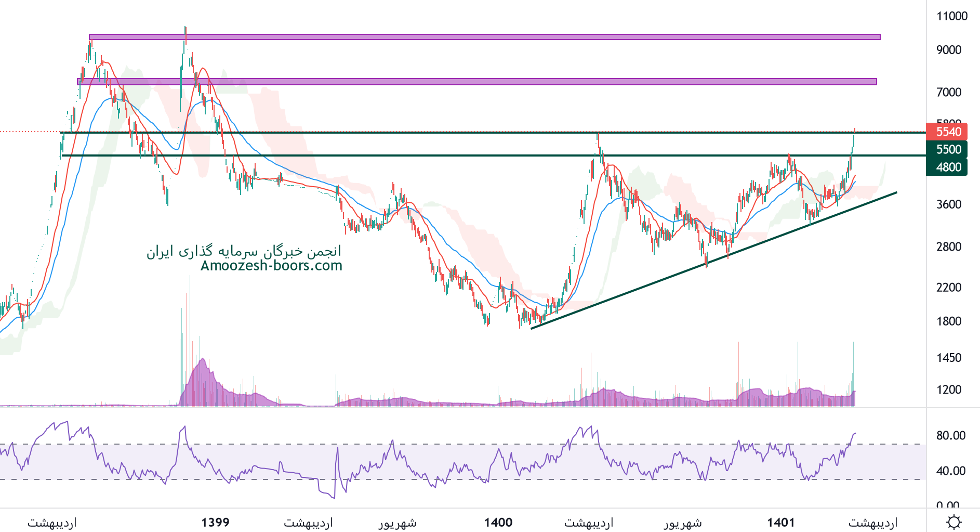
Task: Click the 1399 year label on time axis
Action: tap(215, 522)
